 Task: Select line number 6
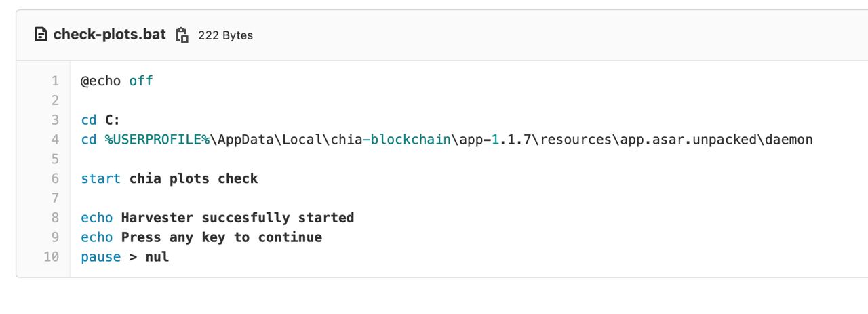coord(55,179)
